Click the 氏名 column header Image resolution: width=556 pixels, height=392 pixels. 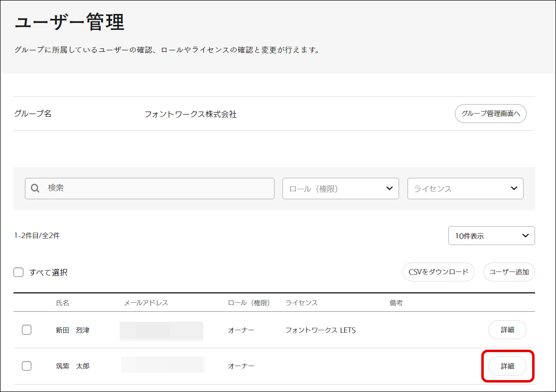point(63,303)
